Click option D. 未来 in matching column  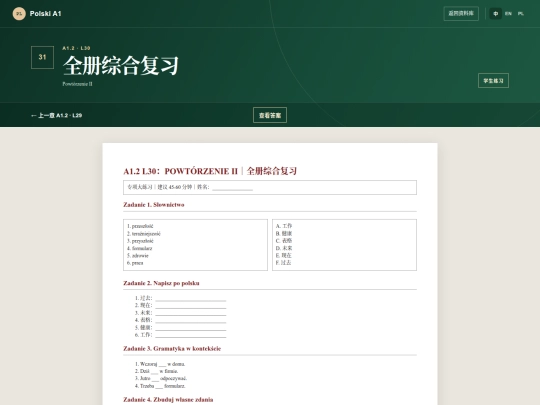point(284,248)
